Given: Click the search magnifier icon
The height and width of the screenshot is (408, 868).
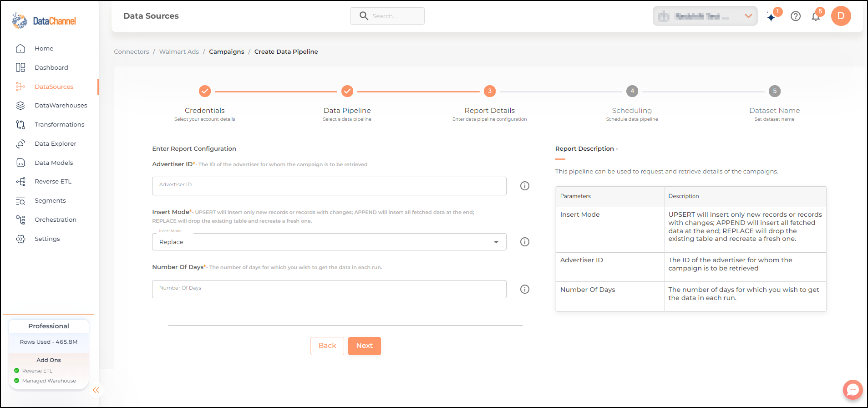Looking at the screenshot, I should (364, 16).
